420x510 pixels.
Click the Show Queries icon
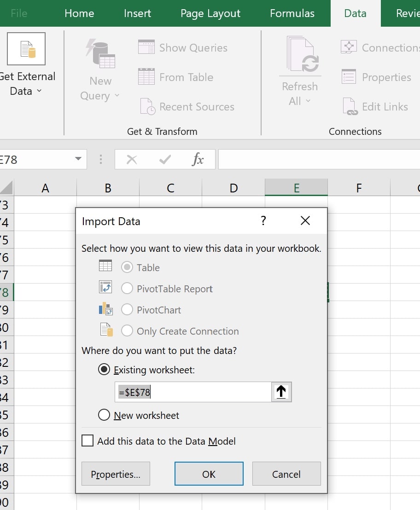[x=146, y=47]
